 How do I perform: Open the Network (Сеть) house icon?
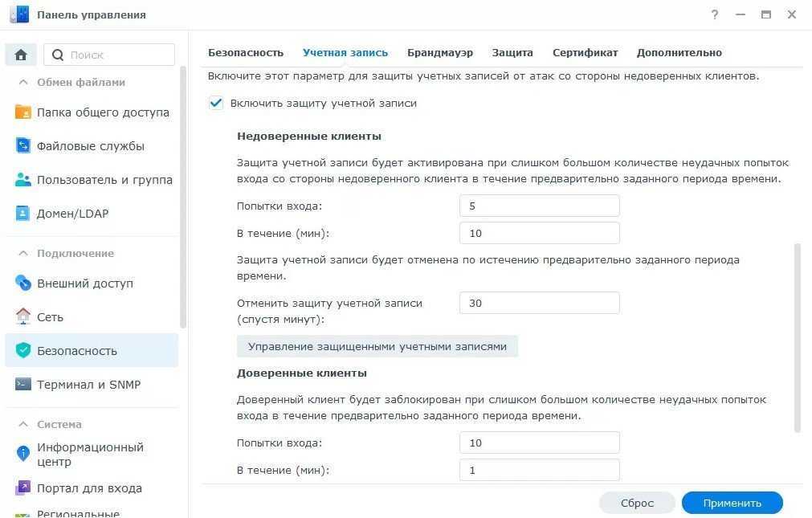23,317
